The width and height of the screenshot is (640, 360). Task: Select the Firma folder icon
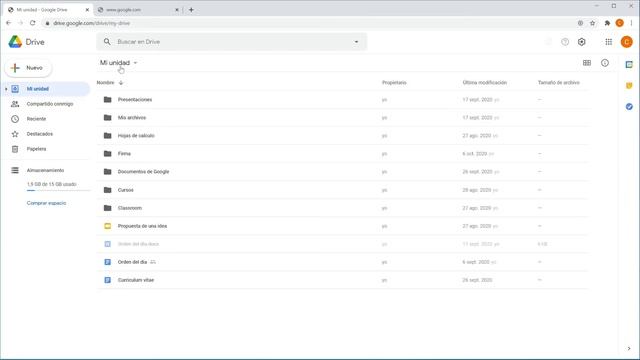click(107, 153)
